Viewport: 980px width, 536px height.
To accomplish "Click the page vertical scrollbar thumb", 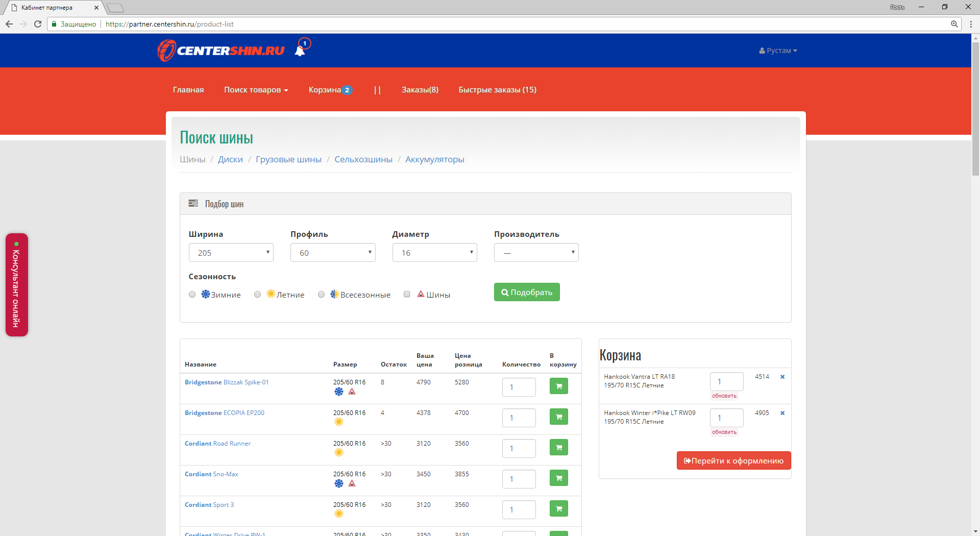I will point(975,108).
